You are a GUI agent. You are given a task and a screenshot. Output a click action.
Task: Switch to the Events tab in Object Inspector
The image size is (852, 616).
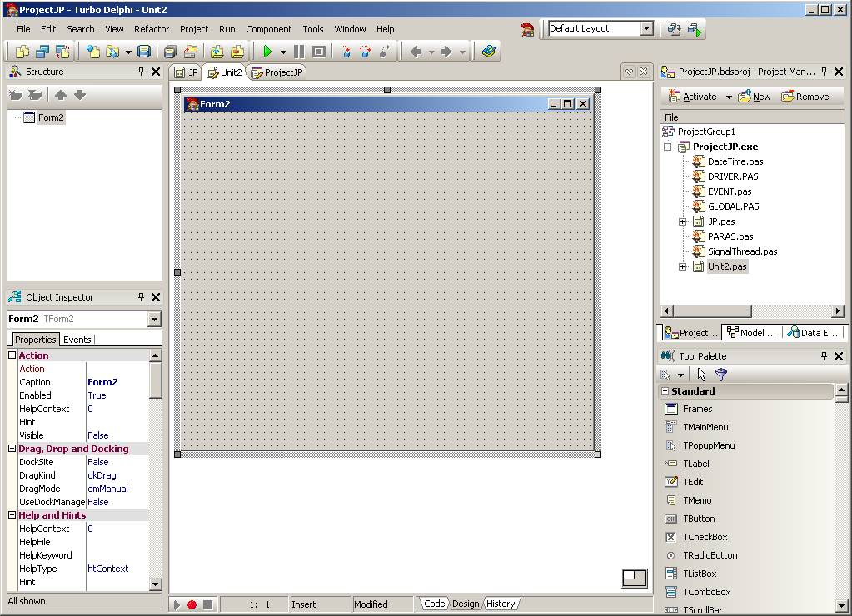77,340
